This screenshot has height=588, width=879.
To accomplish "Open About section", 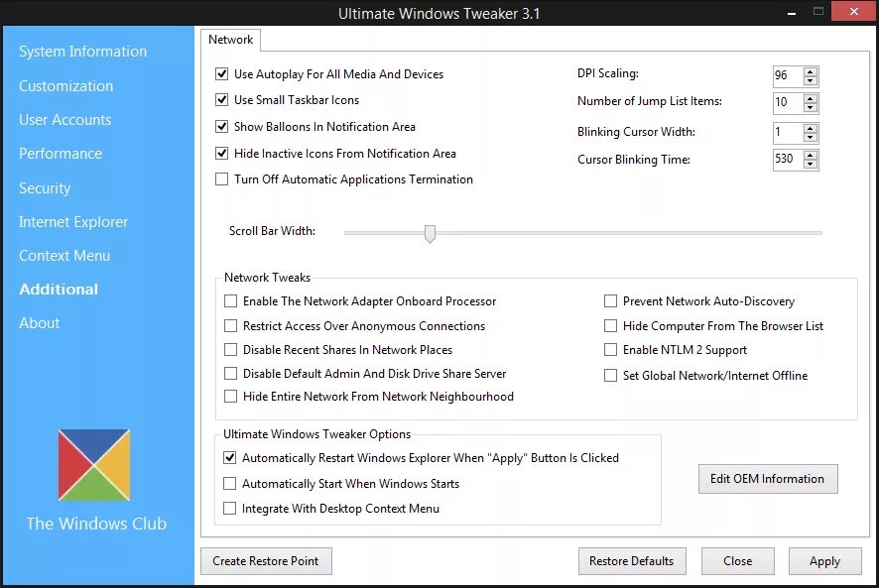I will (x=40, y=323).
